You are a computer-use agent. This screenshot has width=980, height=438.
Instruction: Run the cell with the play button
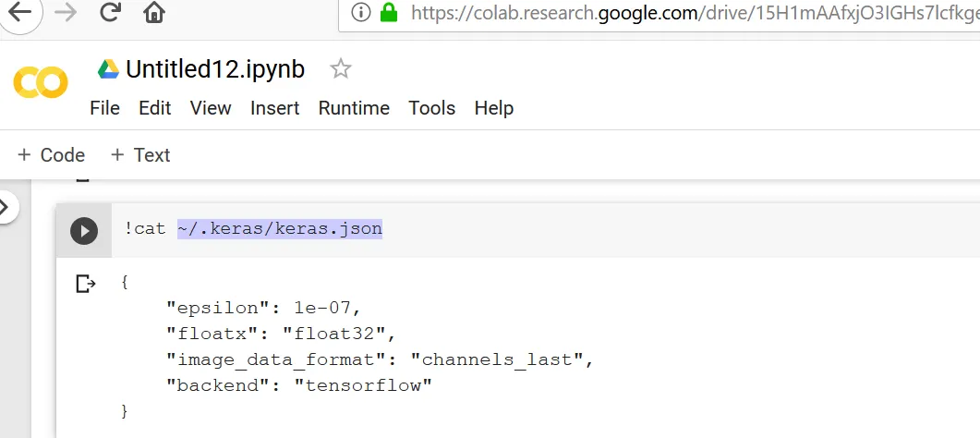(x=84, y=230)
